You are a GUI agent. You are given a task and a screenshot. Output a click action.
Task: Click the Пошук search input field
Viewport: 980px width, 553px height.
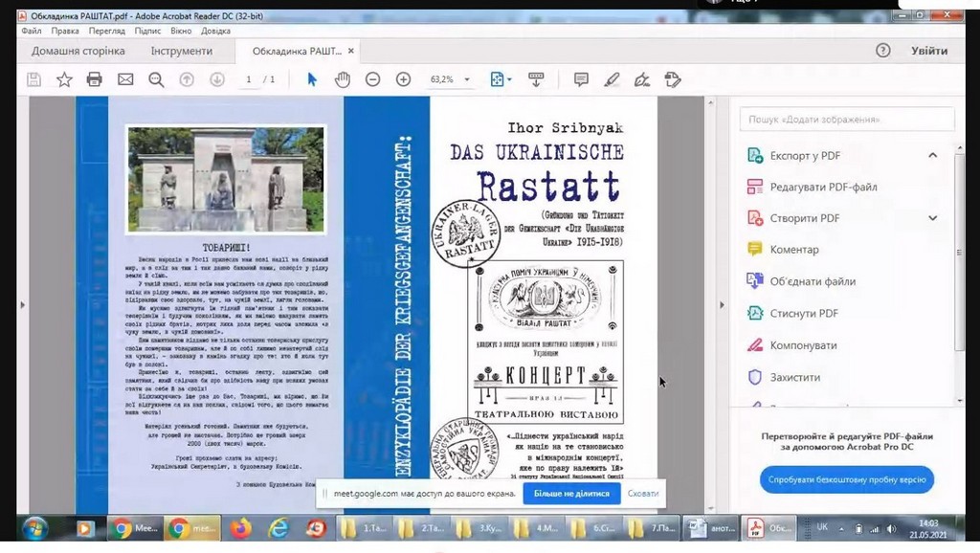(846, 120)
